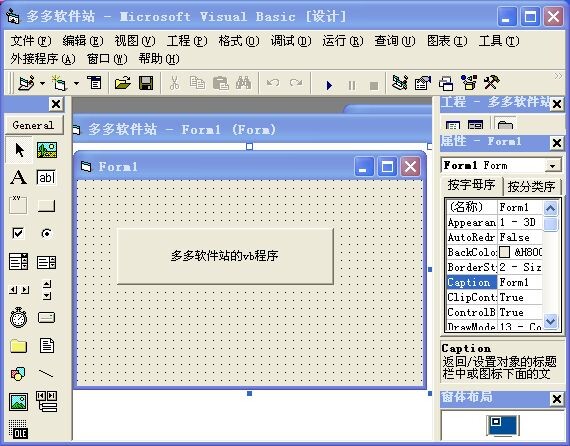Click the Add Form toolbar icon

(x=59, y=83)
